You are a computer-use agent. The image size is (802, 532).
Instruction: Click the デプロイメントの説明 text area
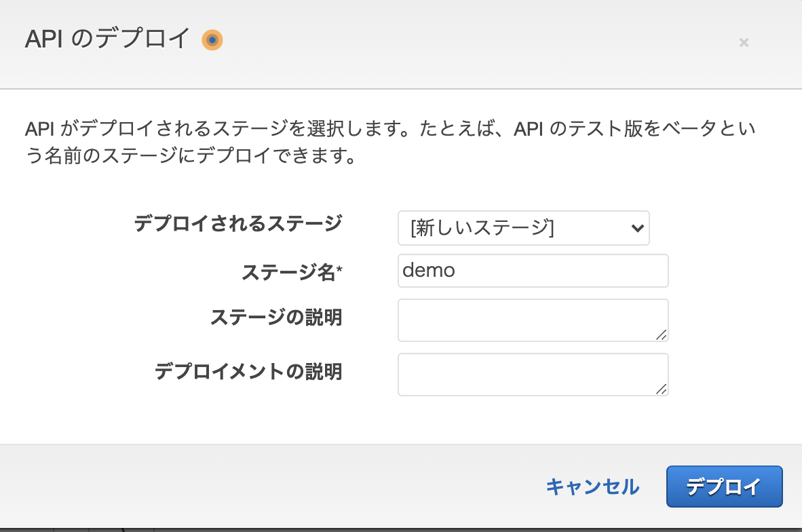[x=533, y=374]
